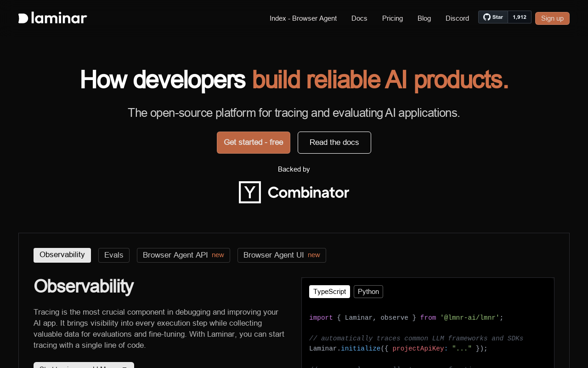Viewport: 588px width, 368px height.
Task: Switch to Browser Agent API tab
Action: coord(183,255)
